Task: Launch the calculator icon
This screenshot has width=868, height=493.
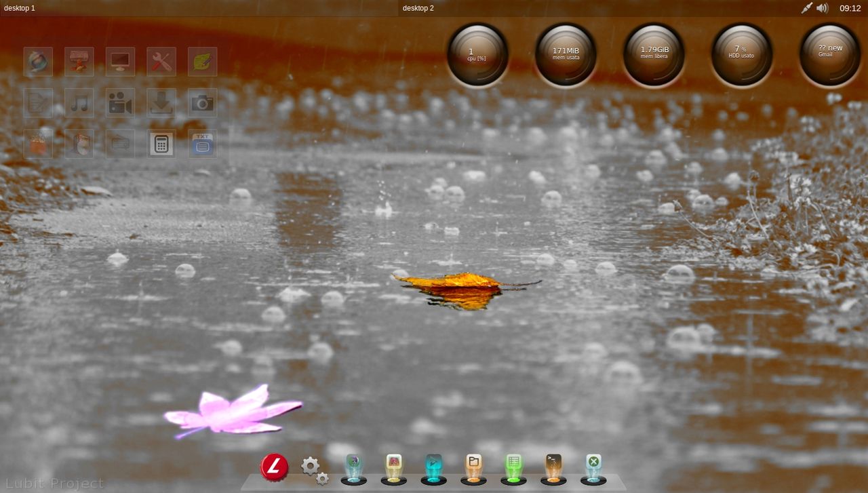Action: point(161,144)
